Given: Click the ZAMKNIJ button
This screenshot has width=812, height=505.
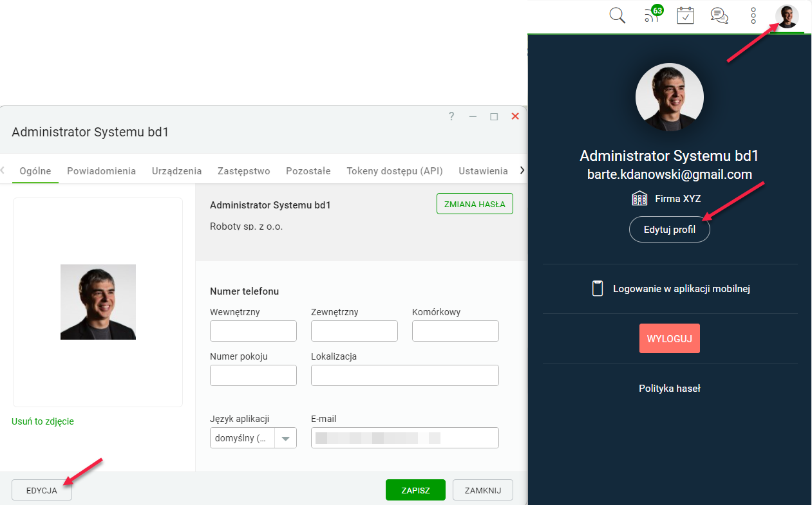Looking at the screenshot, I should tap(483, 490).
